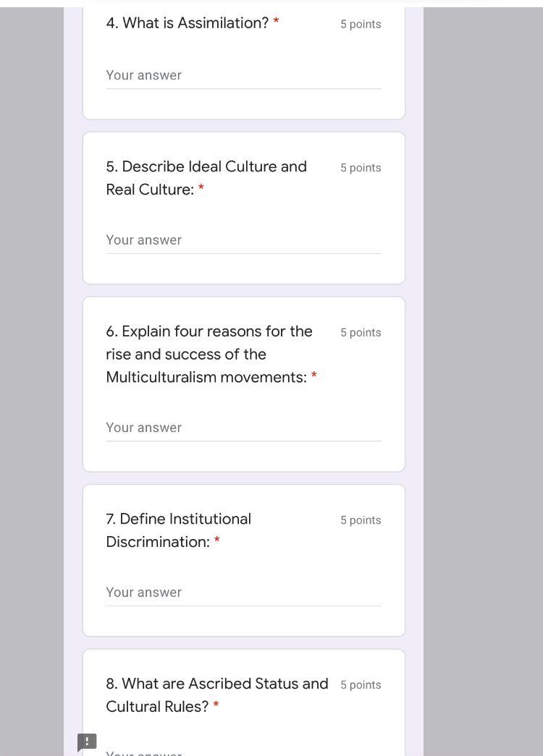Viewport: 543px width, 756px height.
Task: Click the 5 points label beside question 6
Action: point(361,332)
